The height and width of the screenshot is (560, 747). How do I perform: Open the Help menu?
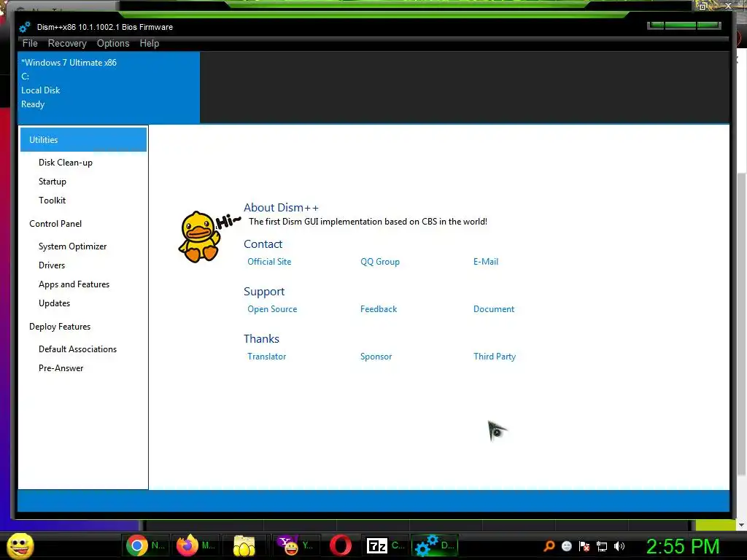(x=149, y=43)
